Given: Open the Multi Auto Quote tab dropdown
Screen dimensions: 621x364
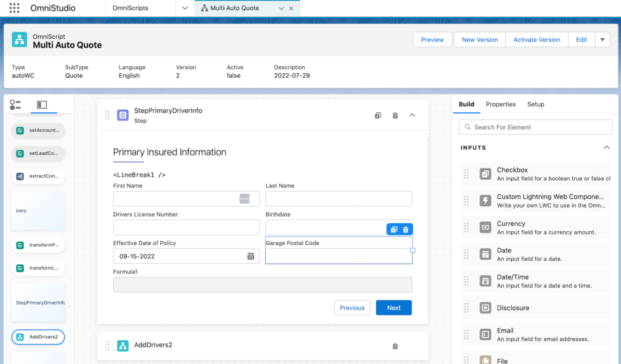Looking at the screenshot, I should (x=281, y=8).
